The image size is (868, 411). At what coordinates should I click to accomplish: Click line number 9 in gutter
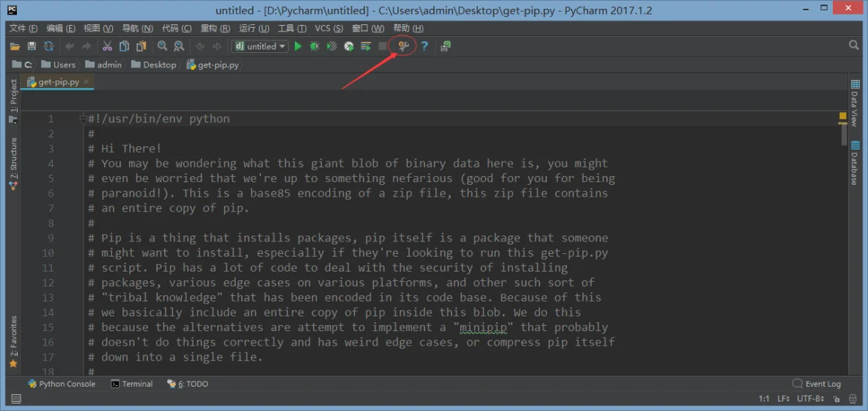point(51,239)
